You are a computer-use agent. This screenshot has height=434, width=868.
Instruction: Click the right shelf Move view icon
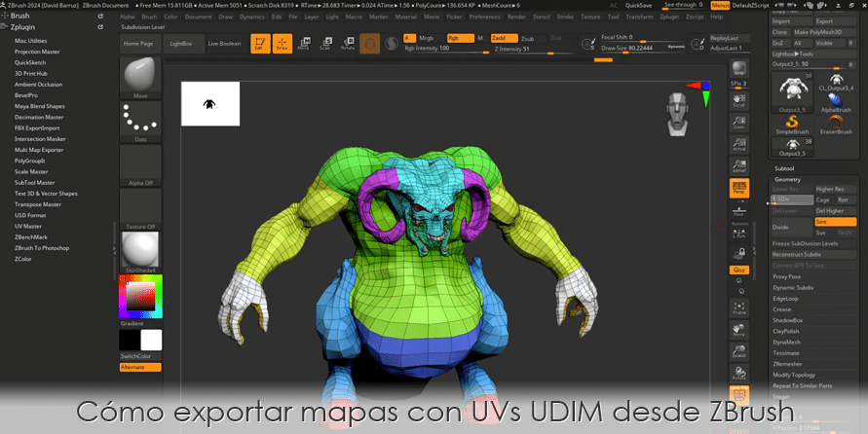(x=739, y=330)
